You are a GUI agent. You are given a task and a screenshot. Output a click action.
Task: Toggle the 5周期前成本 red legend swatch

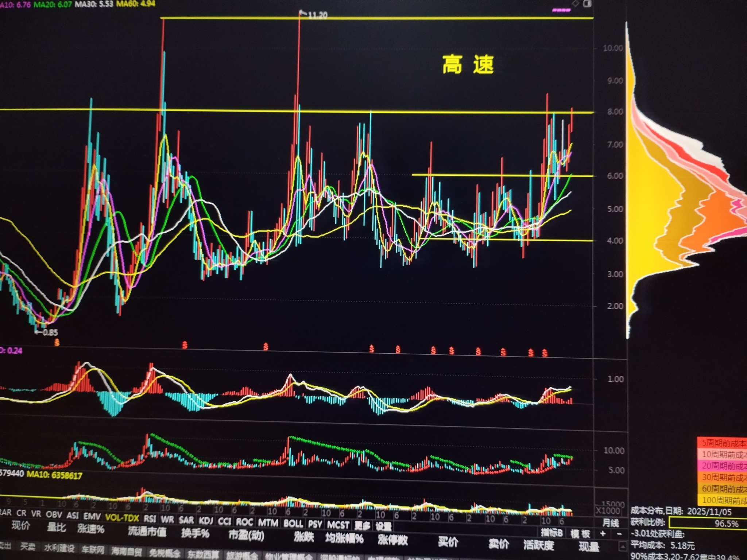click(x=722, y=443)
